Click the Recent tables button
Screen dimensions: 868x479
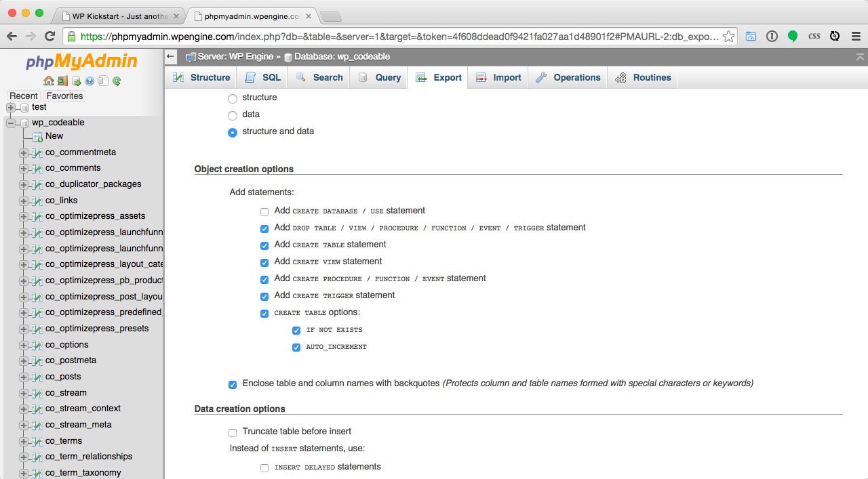click(24, 96)
